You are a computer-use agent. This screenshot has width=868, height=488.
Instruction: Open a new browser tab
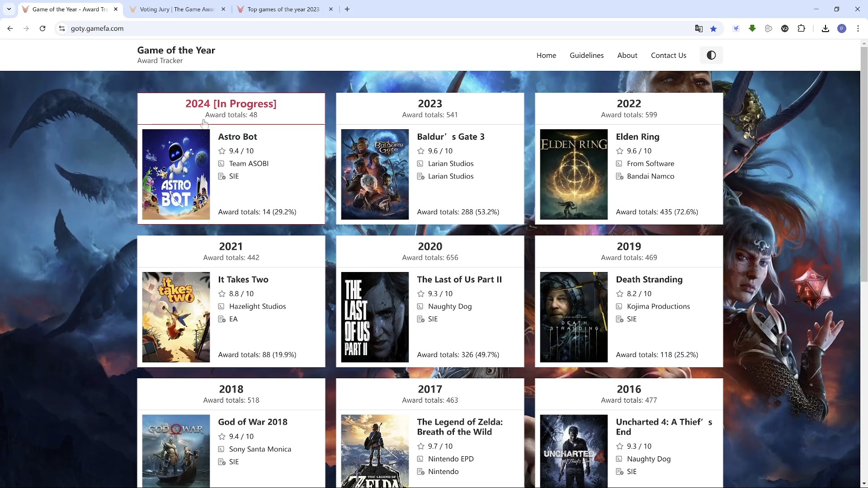[x=347, y=9]
